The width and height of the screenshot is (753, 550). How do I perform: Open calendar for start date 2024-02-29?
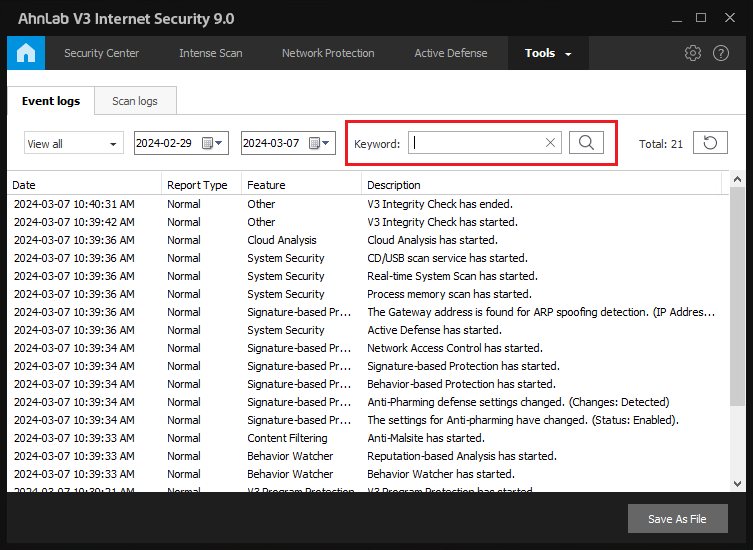click(x=212, y=143)
